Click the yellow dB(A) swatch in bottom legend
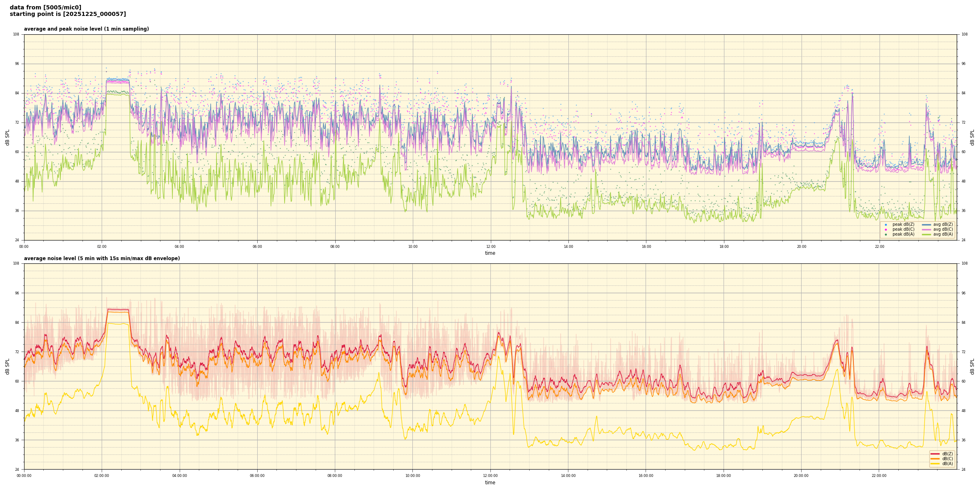 [x=935, y=463]
